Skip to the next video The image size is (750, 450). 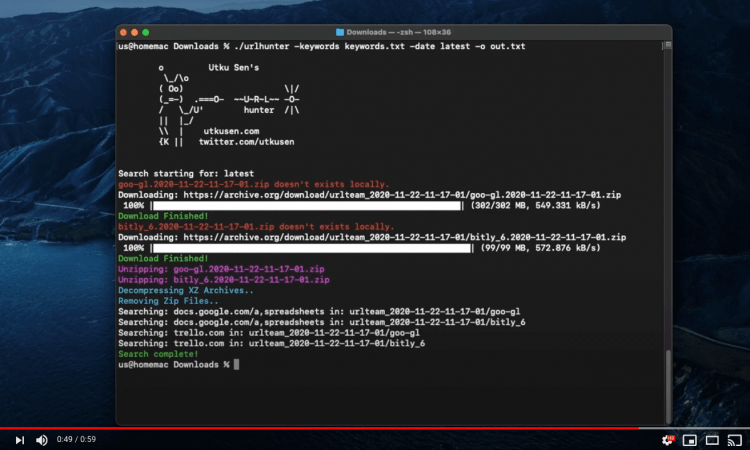click(x=20, y=440)
